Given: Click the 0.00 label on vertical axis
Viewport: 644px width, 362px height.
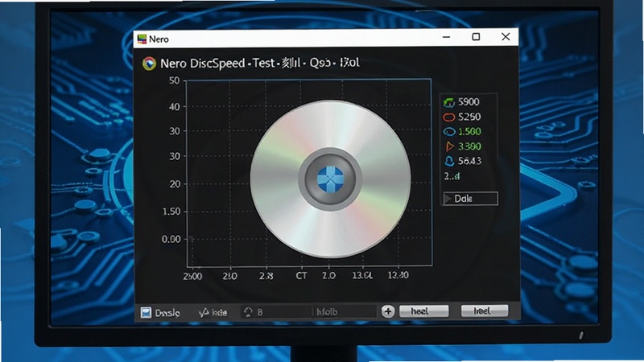Looking at the screenshot, I should point(171,239).
